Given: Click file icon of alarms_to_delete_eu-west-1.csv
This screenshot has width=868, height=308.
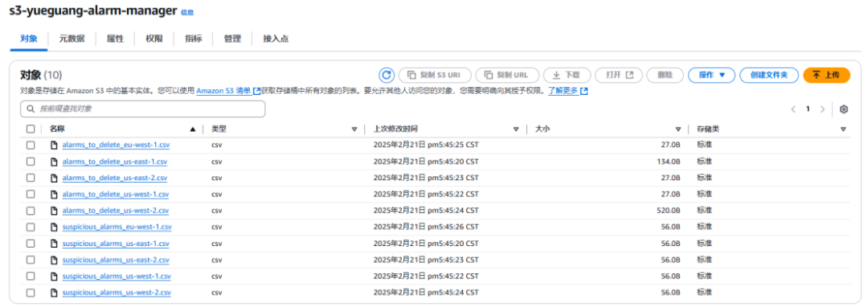Looking at the screenshot, I should (54, 145).
